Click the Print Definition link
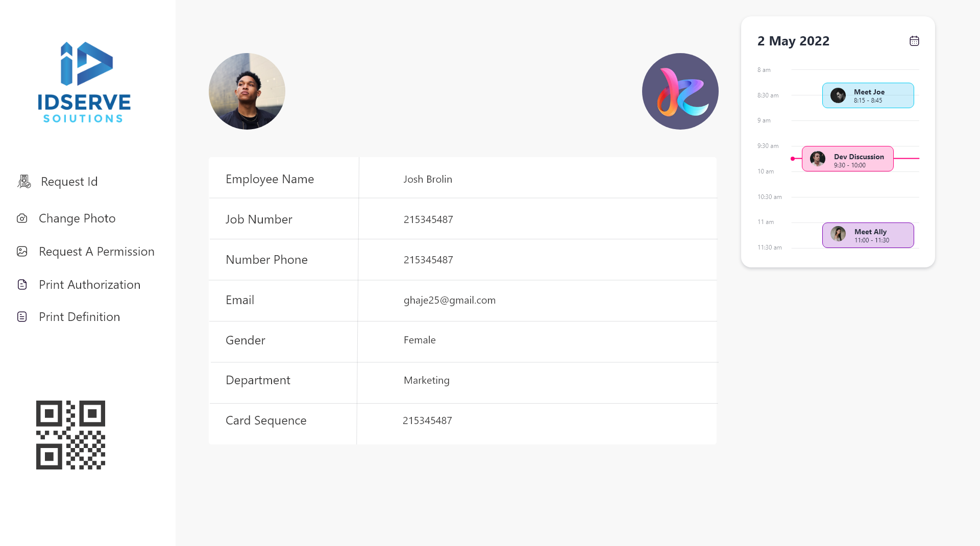The image size is (980, 546). click(x=79, y=317)
